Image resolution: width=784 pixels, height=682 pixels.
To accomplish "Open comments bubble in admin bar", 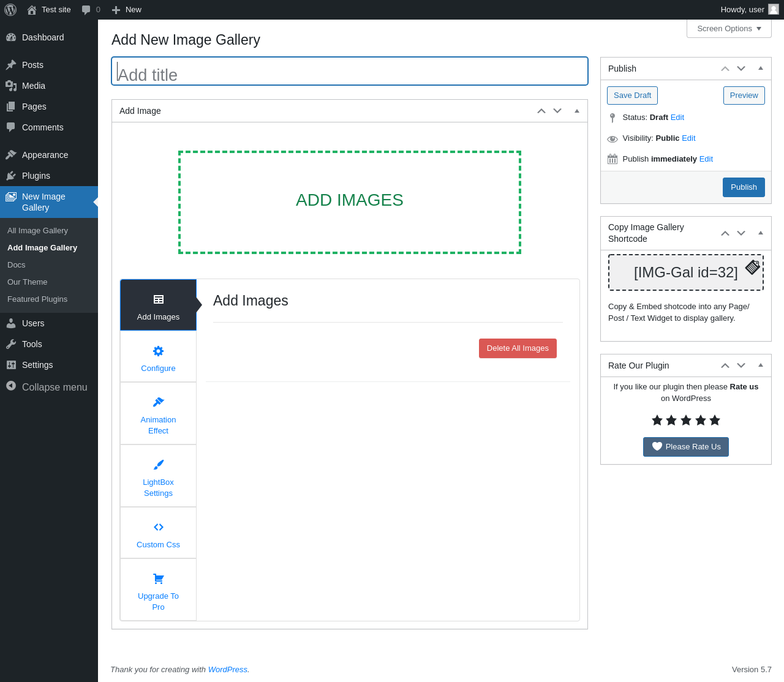I will coord(86,10).
